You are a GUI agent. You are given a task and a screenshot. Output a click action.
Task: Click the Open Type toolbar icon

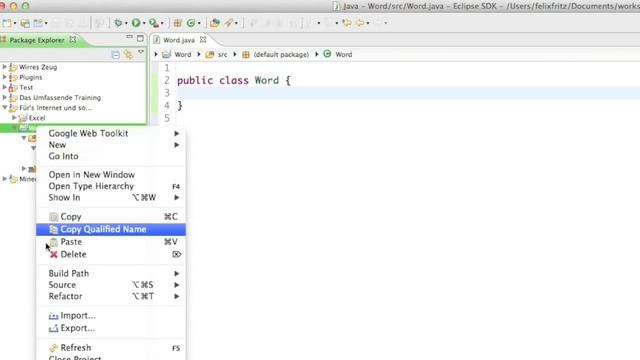coord(215,23)
